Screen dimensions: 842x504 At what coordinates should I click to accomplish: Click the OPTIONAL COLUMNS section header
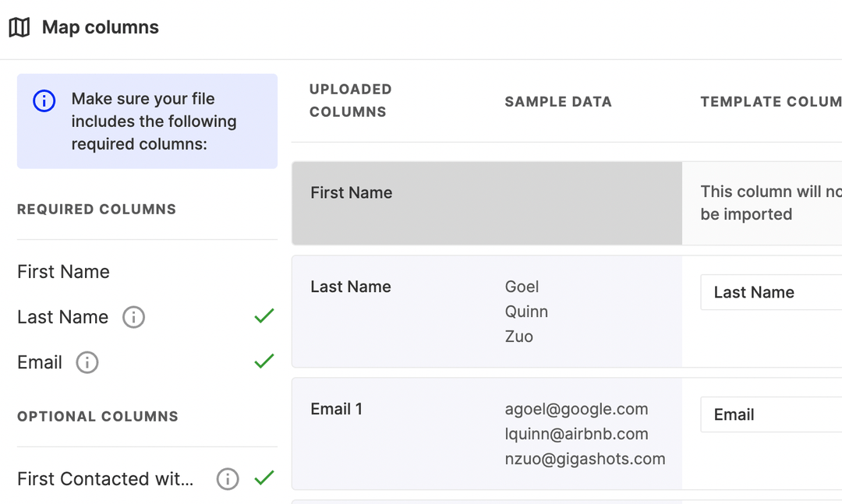tap(97, 416)
